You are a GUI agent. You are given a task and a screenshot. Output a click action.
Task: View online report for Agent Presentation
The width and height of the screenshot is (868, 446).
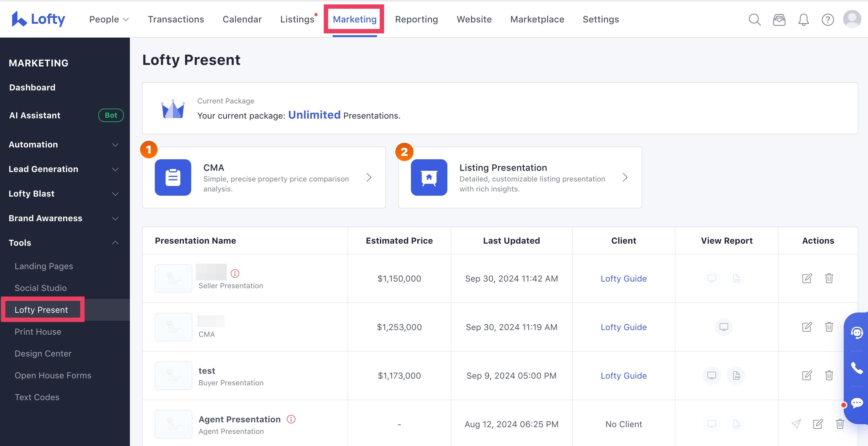[x=712, y=424]
